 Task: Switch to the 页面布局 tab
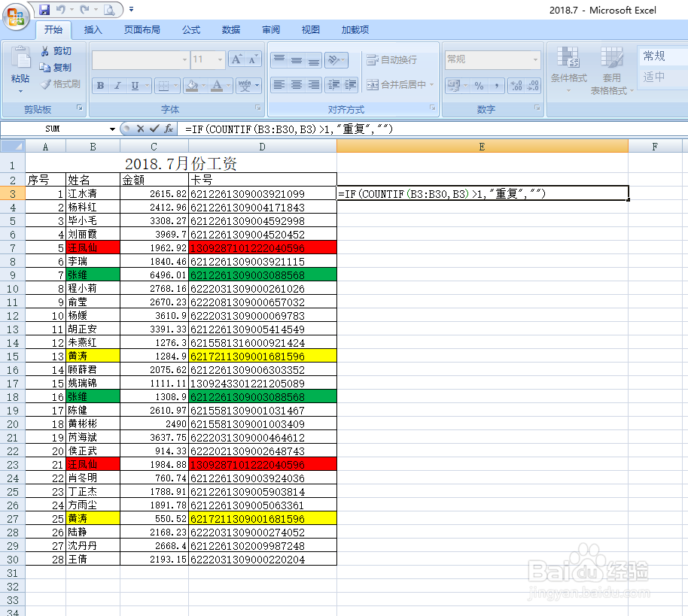(x=142, y=30)
